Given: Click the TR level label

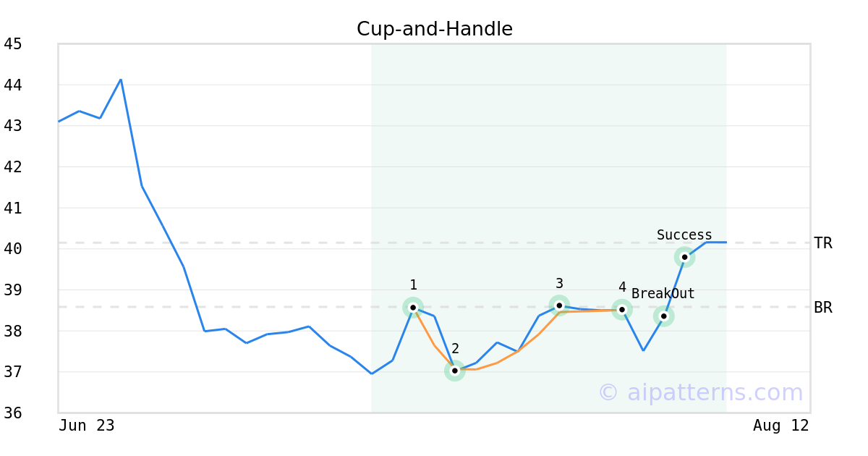Looking at the screenshot, I should coord(823,243).
